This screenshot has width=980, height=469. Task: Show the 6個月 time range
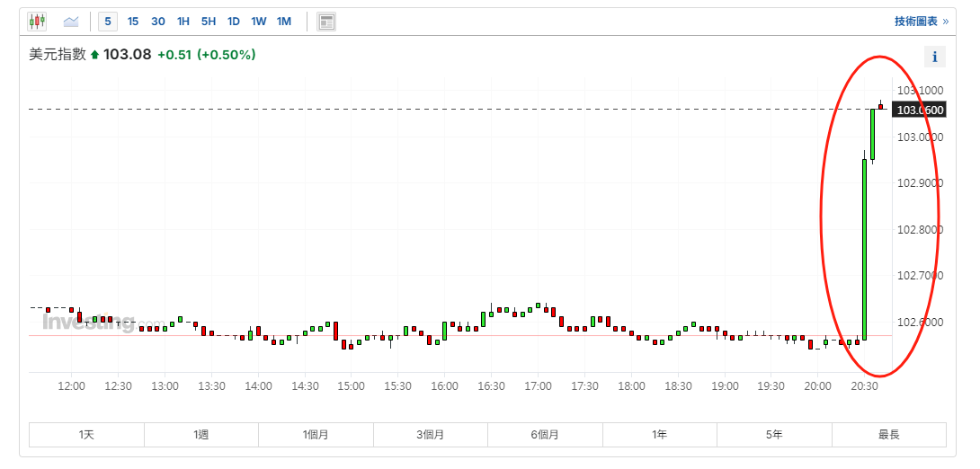[x=545, y=435]
